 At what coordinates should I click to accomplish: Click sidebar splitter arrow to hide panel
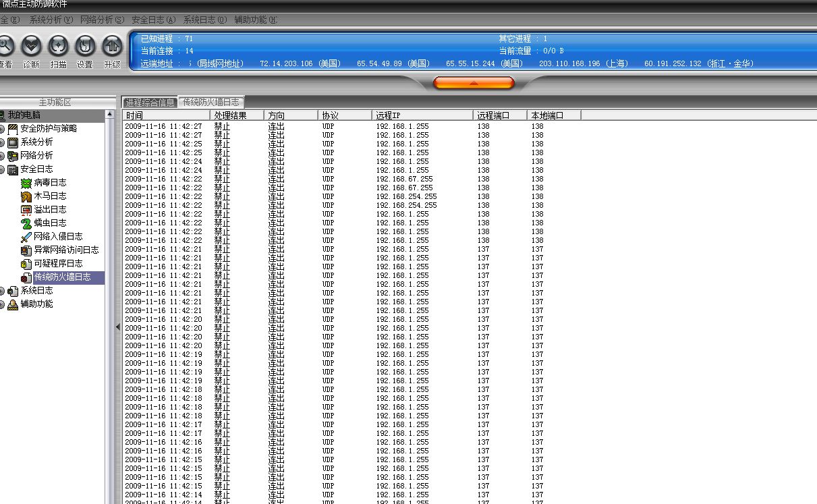[x=117, y=327]
